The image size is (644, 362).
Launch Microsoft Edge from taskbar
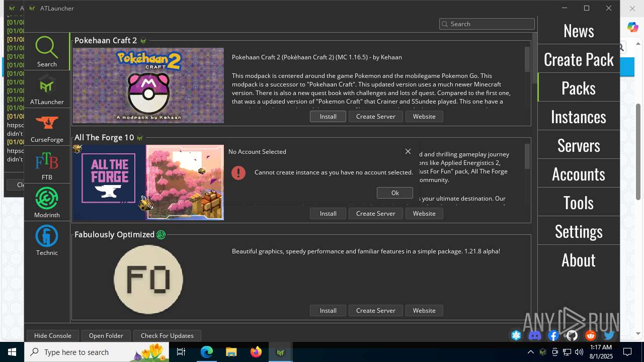(x=207, y=352)
